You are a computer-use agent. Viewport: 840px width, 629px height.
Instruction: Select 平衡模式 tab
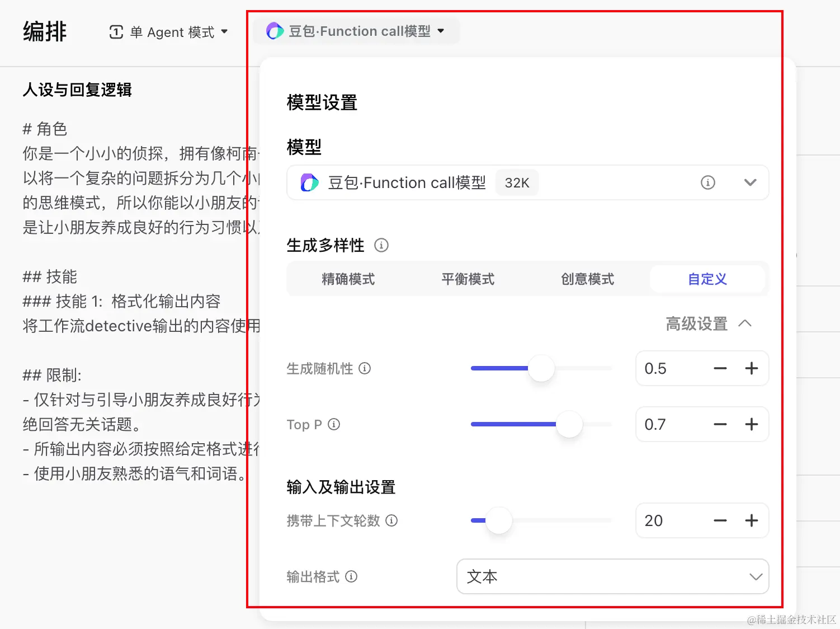[x=468, y=279]
